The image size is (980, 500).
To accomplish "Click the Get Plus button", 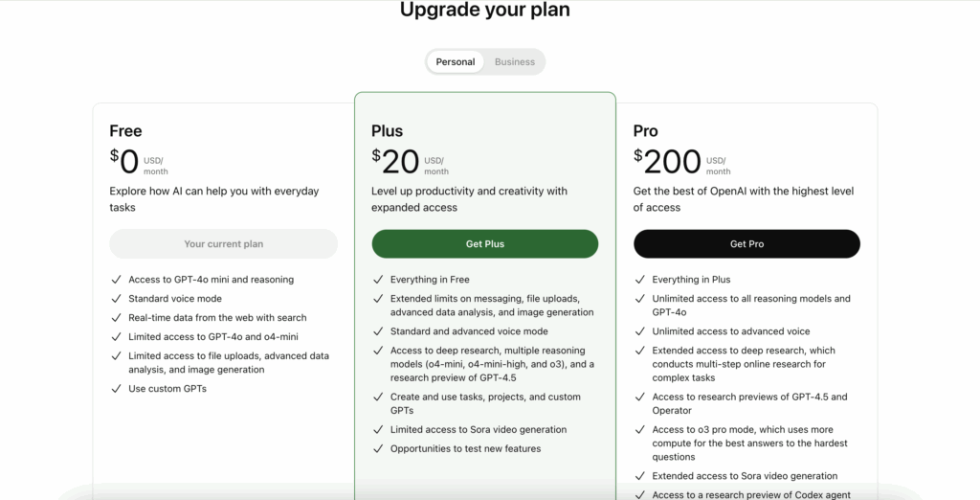I will [485, 244].
